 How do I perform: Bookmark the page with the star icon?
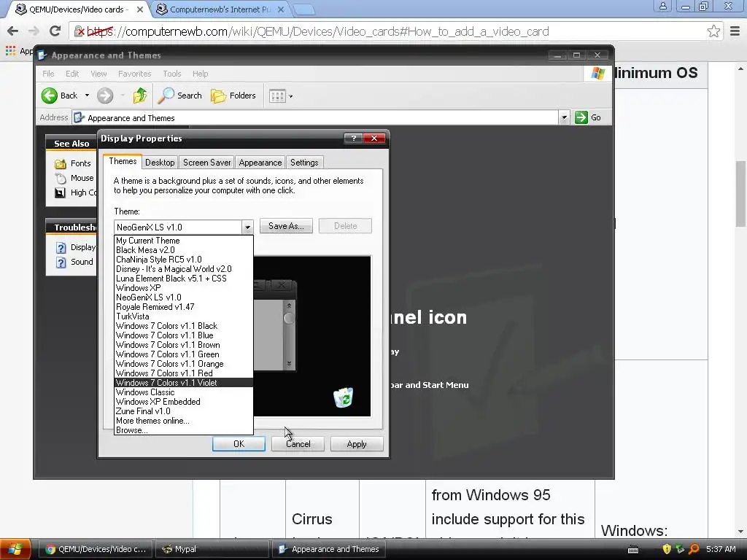(713, 31)
